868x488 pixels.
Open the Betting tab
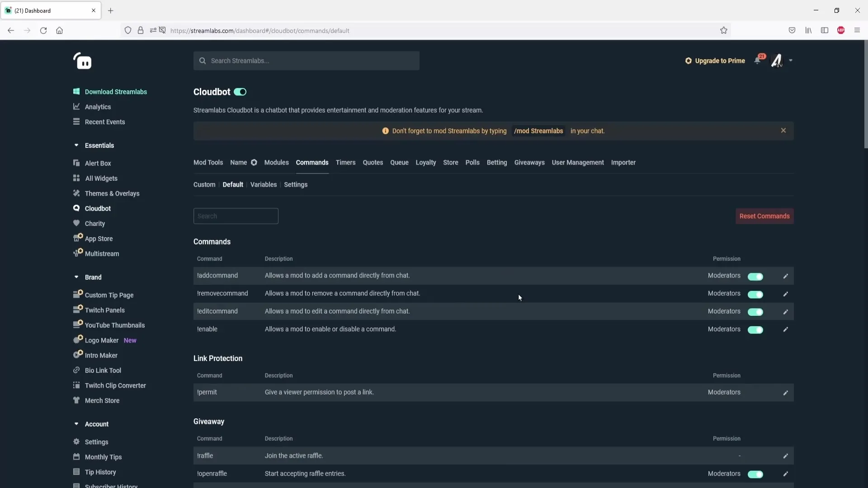(496, 162)
